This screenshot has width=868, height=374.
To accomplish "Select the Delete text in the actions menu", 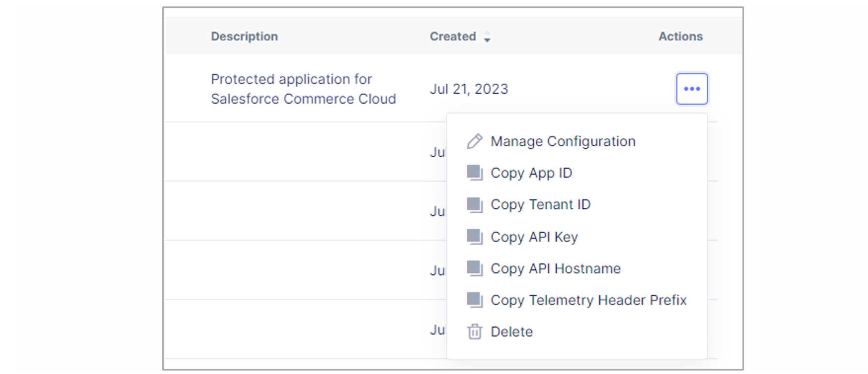I will 511,332.
